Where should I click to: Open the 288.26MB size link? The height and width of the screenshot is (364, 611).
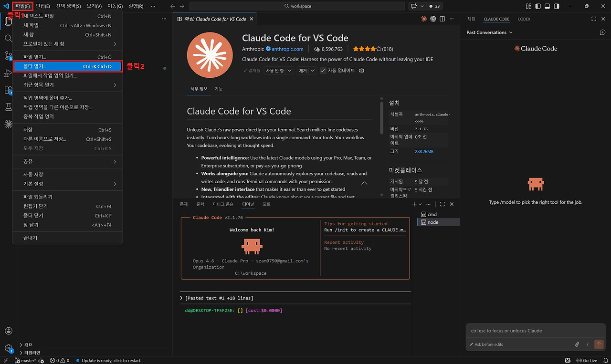(424, 152)
